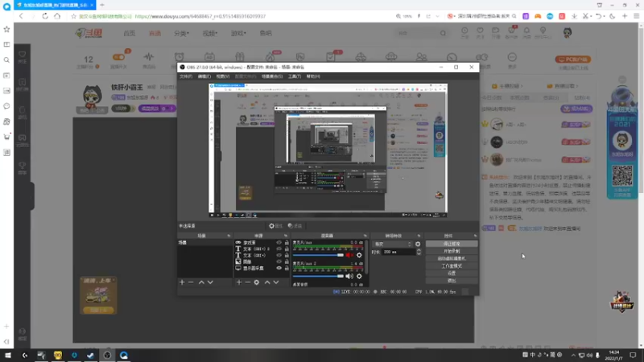Click the start recording button in OBS controls
Screen dimensions: 644x362
(452, 251)
